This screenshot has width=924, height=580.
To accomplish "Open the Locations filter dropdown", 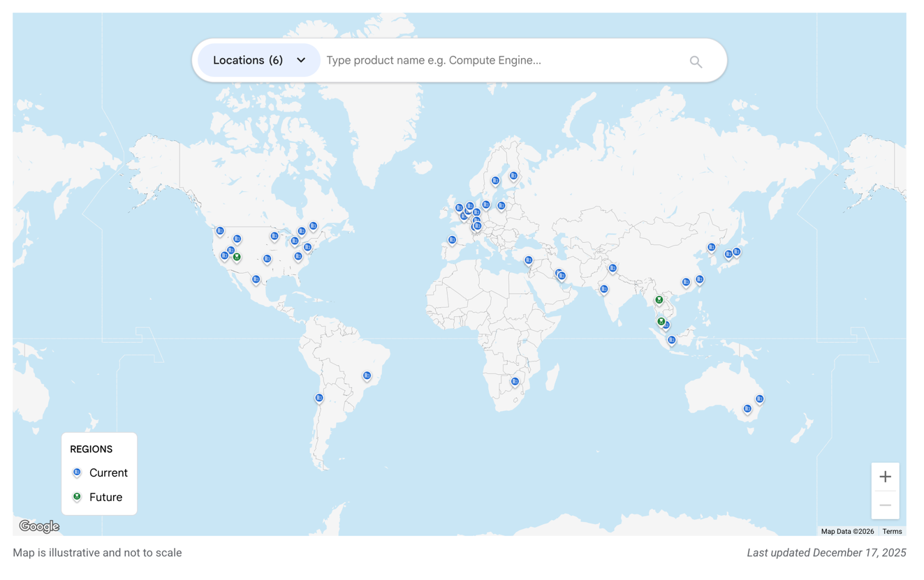I will tap(258, 60).
